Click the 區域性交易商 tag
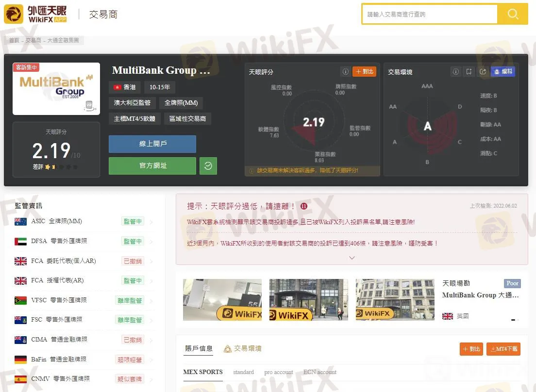 coord(188,119)
